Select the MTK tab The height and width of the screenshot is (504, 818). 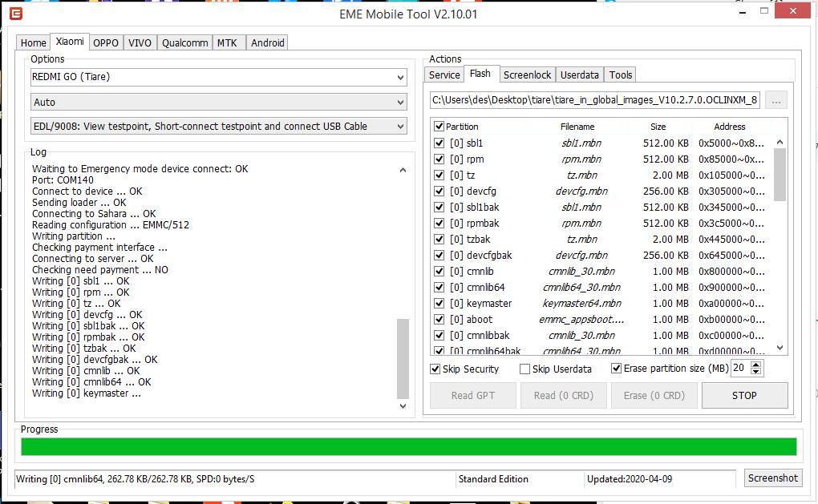click(x=227, y=42)
